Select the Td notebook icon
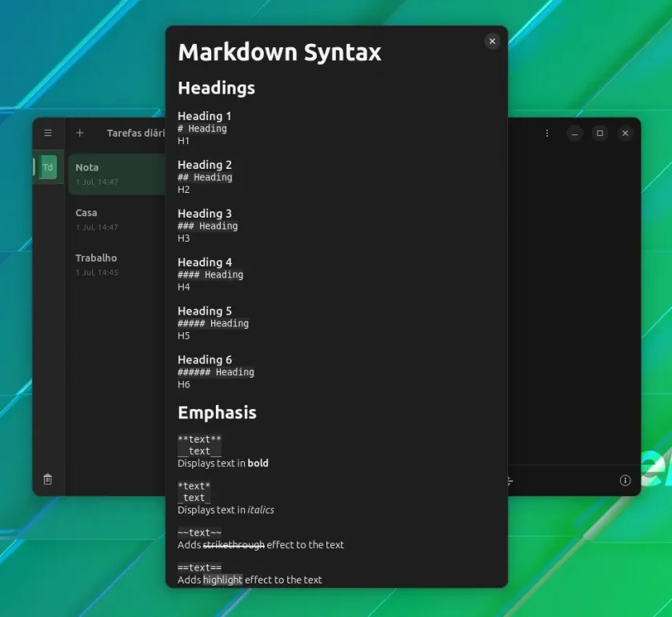Viewport: 672px width, 617px height. click(47, 167)
